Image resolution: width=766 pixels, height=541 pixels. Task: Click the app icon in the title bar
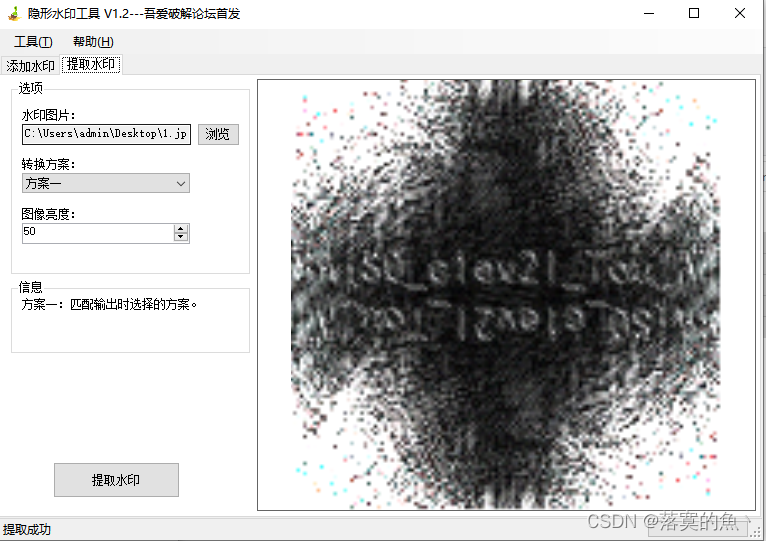15,13
